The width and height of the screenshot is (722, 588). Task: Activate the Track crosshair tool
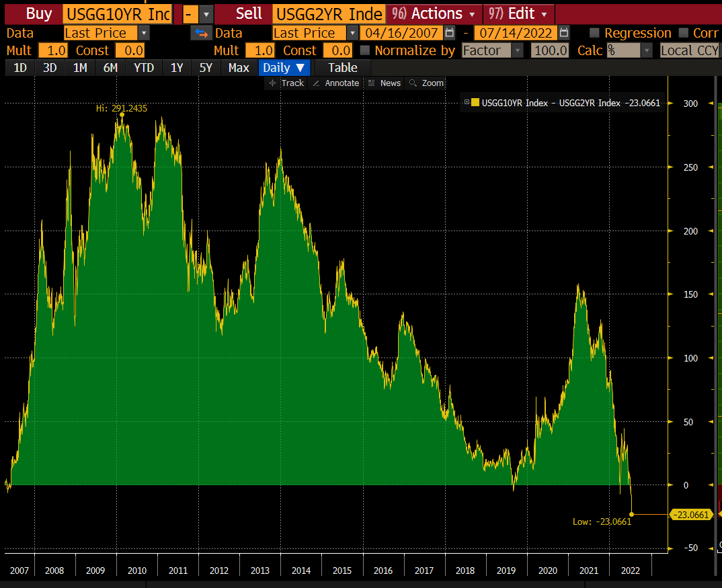286,83
